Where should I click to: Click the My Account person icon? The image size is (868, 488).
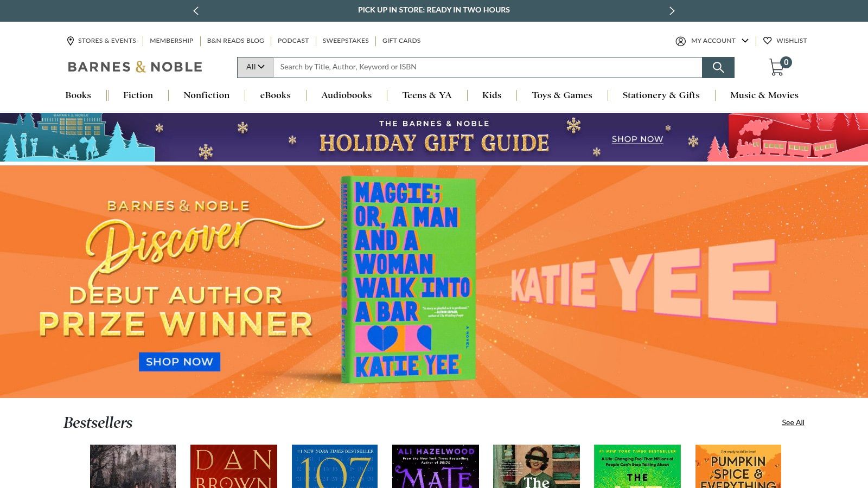coord(680,41)
